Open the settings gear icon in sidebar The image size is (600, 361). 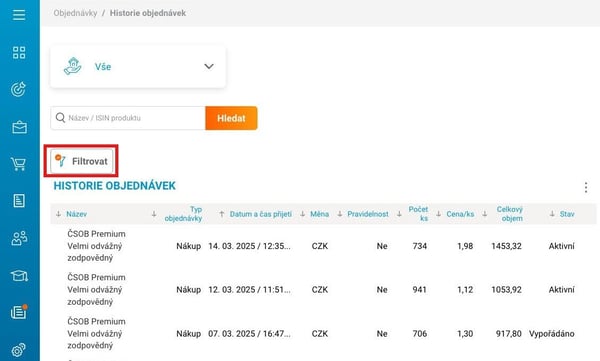(18, 350)
